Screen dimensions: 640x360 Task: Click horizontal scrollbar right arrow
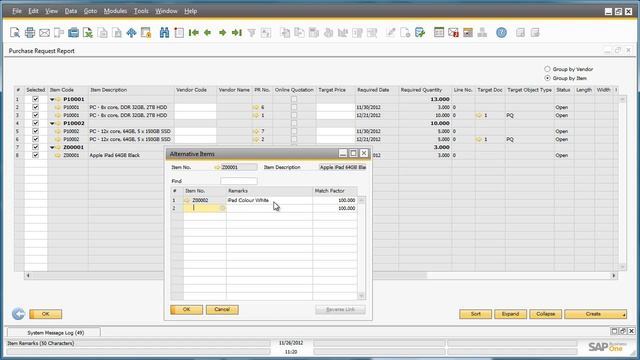point(613,276)
